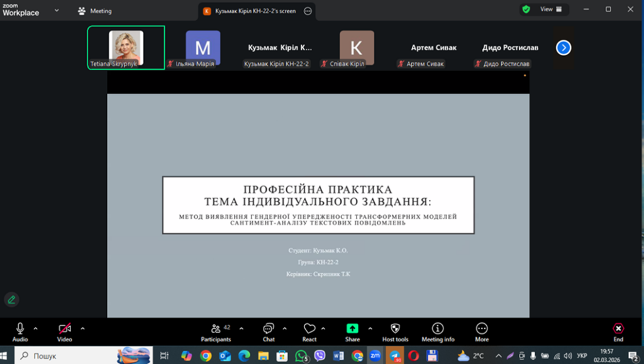644x364 pixels.
Task: Expand video options arrow next to Video
Action: click(82, 328)
